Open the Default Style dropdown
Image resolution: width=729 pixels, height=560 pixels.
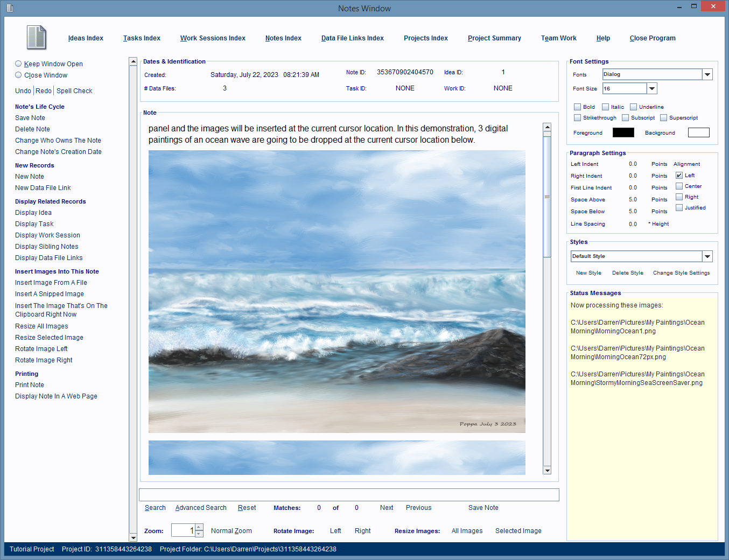[707, 256]
